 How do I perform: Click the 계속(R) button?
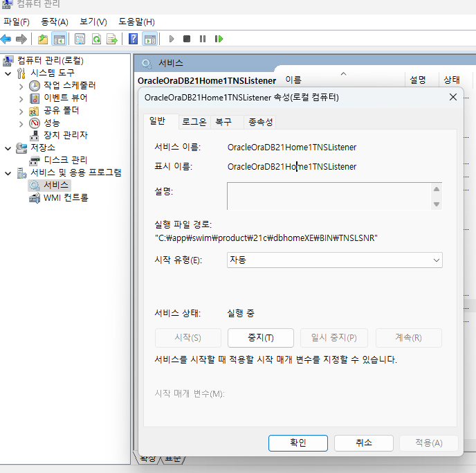409,338
